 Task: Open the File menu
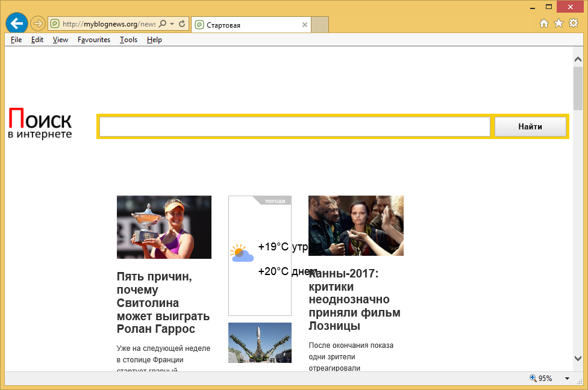tap(16, 40)
